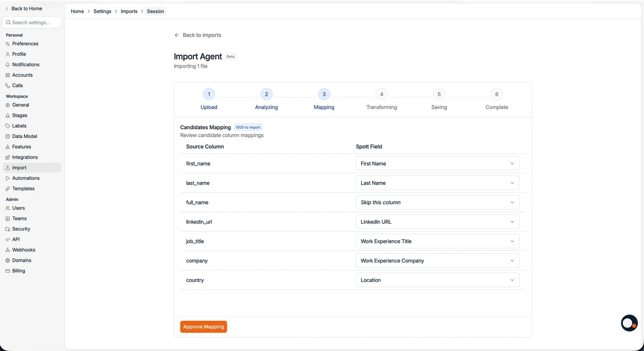Click the 1000 to import badge
This screenshot has height=351, width=644.
pyautogui.click(x=248, y=127)
